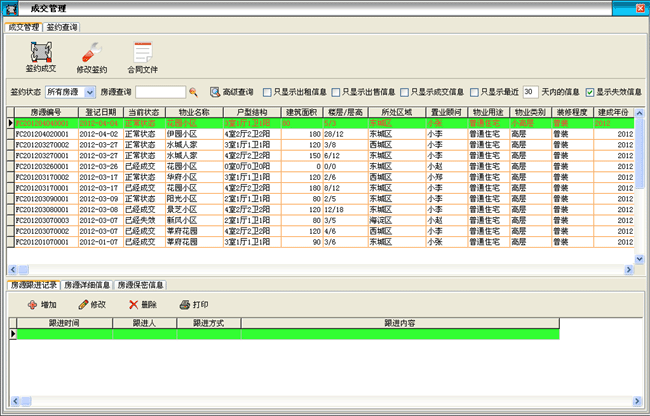Open 修改签约 edit contract tool
The width and height of the screenshot is (650, 416).
92,56
